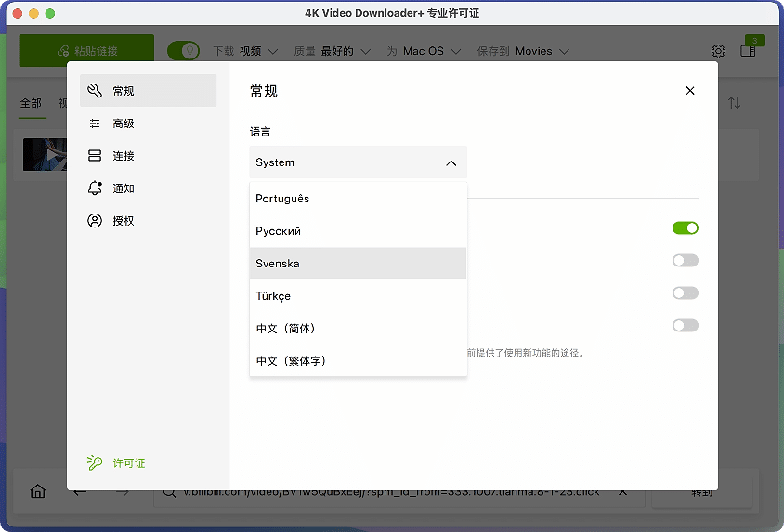Click the bell icon beside 通知
The height and width of the screenshot is (532, 784).
tap(95, 188)
